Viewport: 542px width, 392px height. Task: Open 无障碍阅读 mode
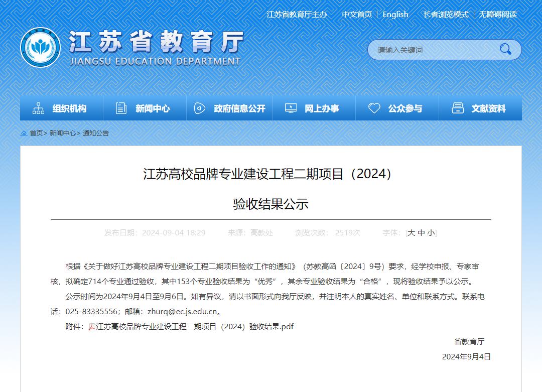(x=498, y=15)
